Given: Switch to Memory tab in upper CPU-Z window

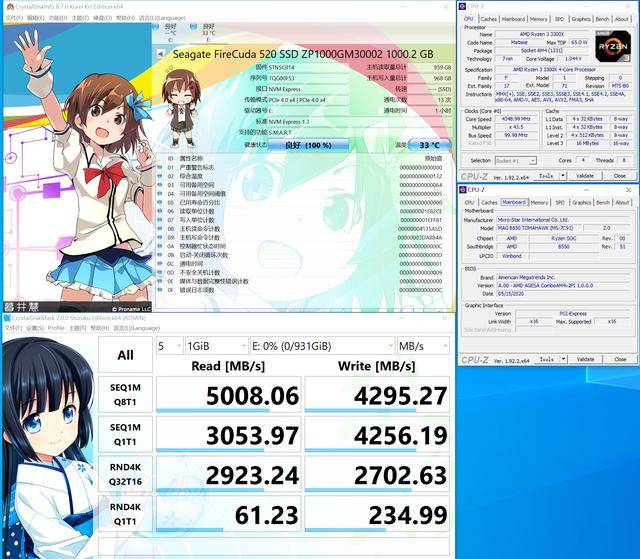Looking at the screenshot, I should 539,19.
